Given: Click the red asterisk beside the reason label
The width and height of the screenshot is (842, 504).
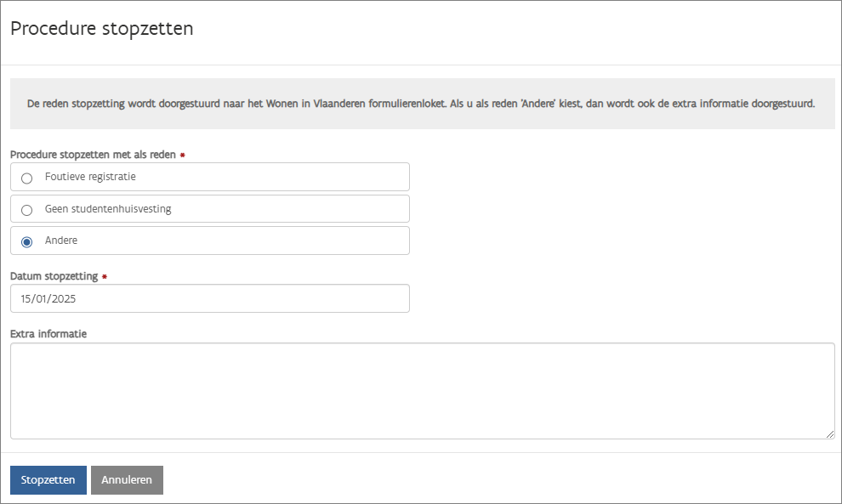Looking at the screenshot, I should [183, 156].
